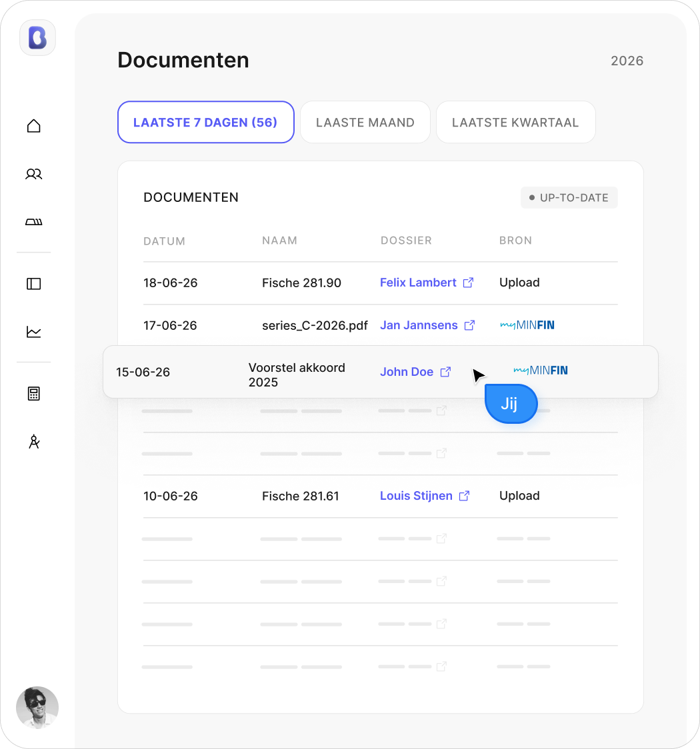Click the Datum column header

[164, 241]
